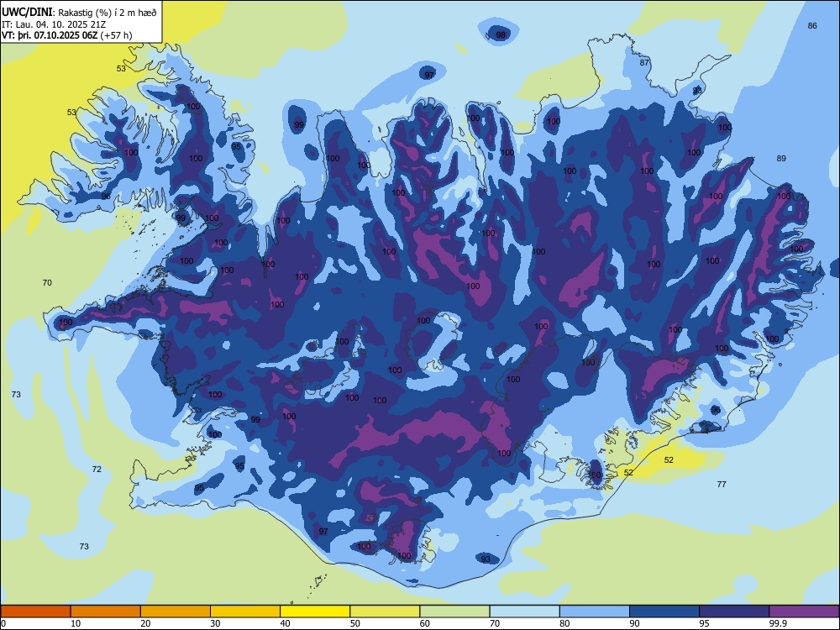
Task: Click the '87' value on the map
Action: (644, 63)
